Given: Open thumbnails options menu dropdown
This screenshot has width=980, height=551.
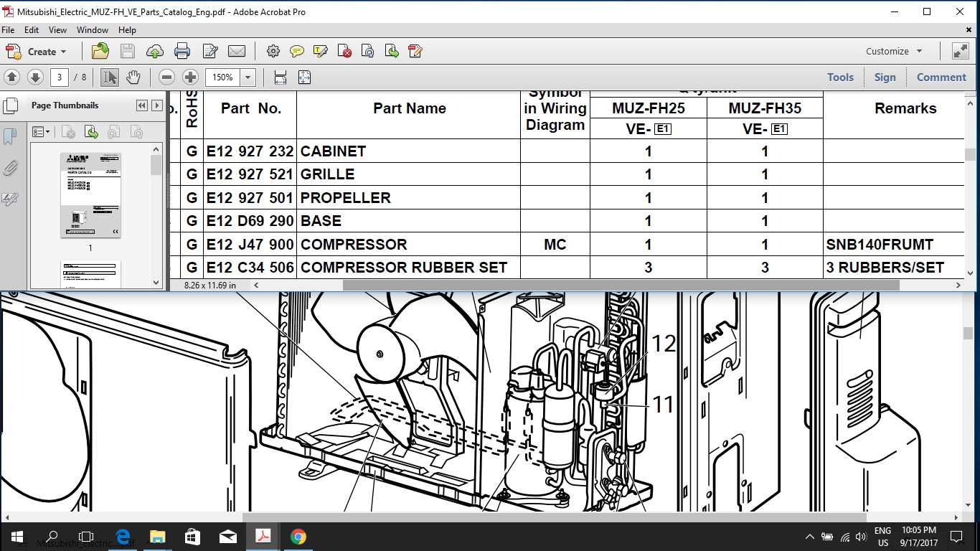Looking at the screenshot, I should click(42, 131).
